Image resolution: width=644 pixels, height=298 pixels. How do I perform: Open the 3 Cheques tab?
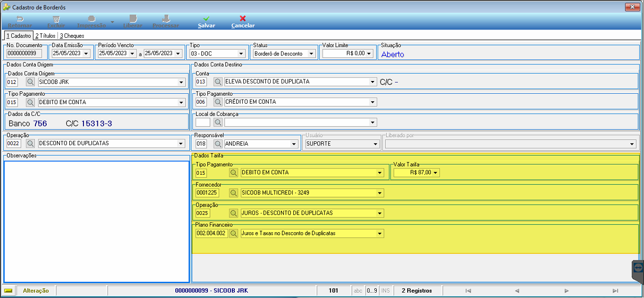pos(72,36)
